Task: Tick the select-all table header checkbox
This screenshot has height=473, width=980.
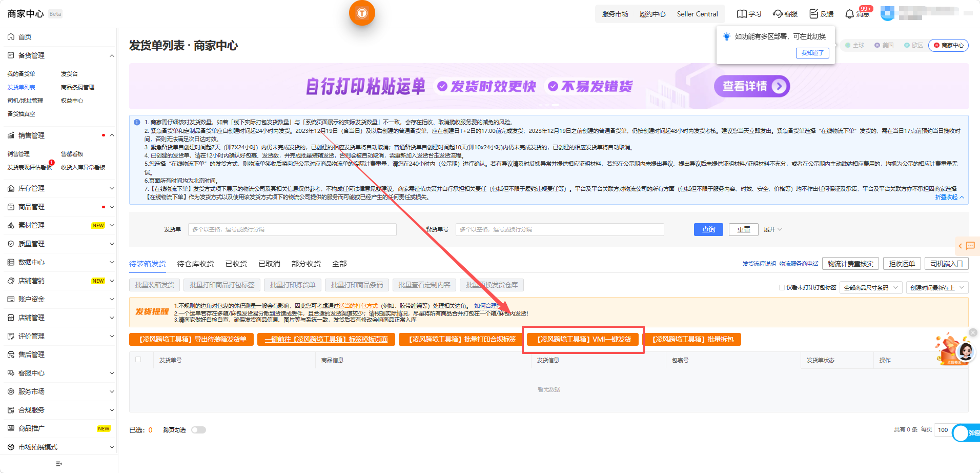Action: [x=138, y=360]
